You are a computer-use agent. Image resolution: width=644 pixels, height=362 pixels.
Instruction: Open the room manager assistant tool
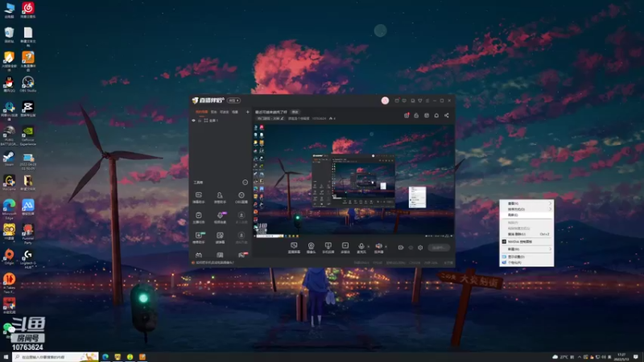[x=220, y=197]
